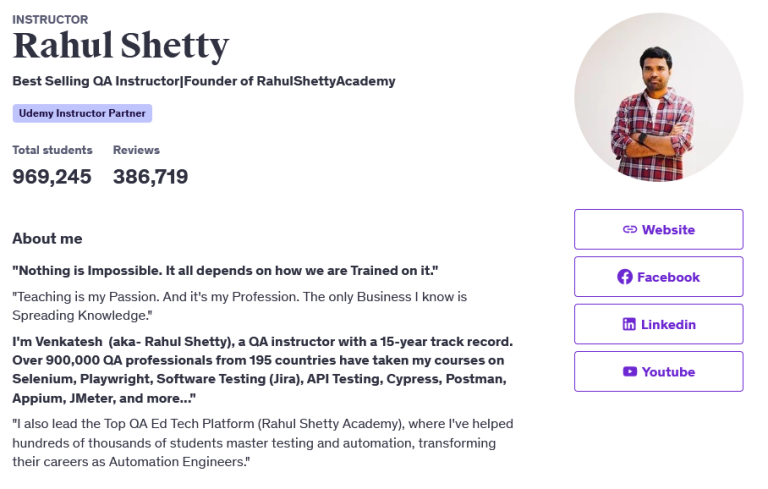Click the "Teaching is my Passion" paragraph

[x=240, y=306]
